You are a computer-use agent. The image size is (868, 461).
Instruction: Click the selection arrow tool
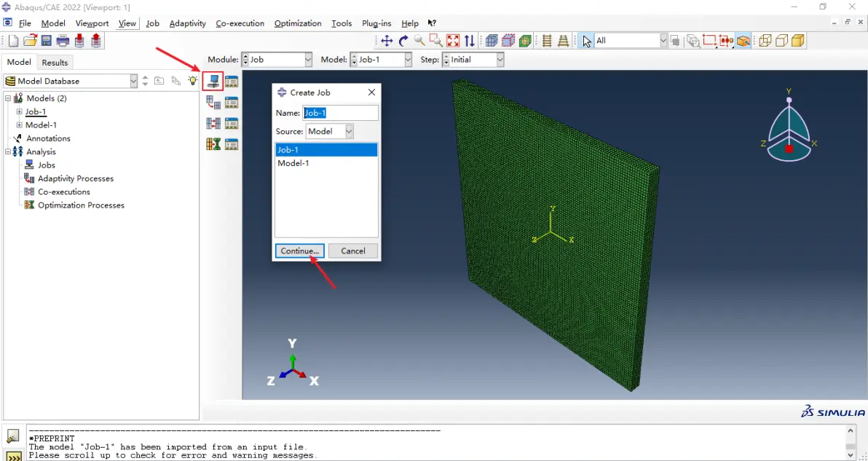[587, 40]
